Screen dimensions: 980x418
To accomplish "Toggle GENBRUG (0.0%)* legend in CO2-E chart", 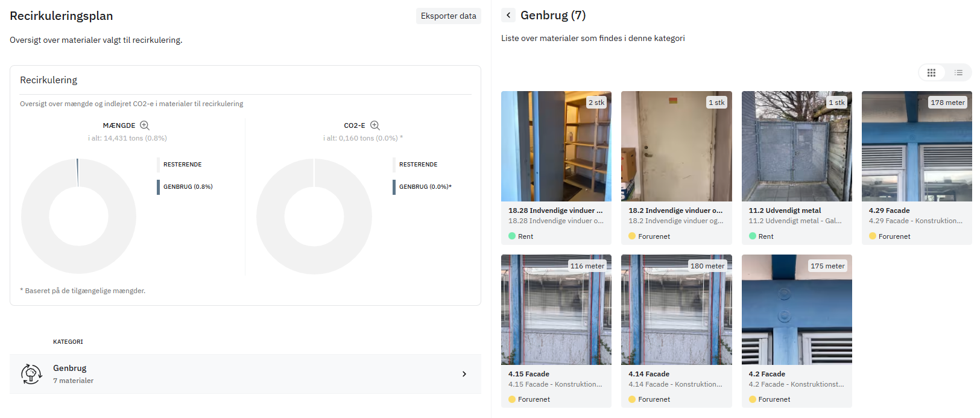I will tap(425, 187).
